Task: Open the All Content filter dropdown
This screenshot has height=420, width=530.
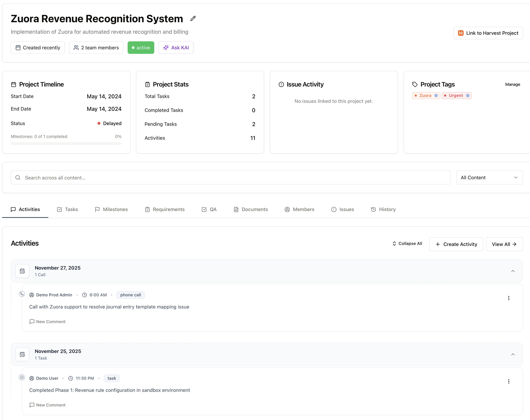Action: tap(489, 178)
